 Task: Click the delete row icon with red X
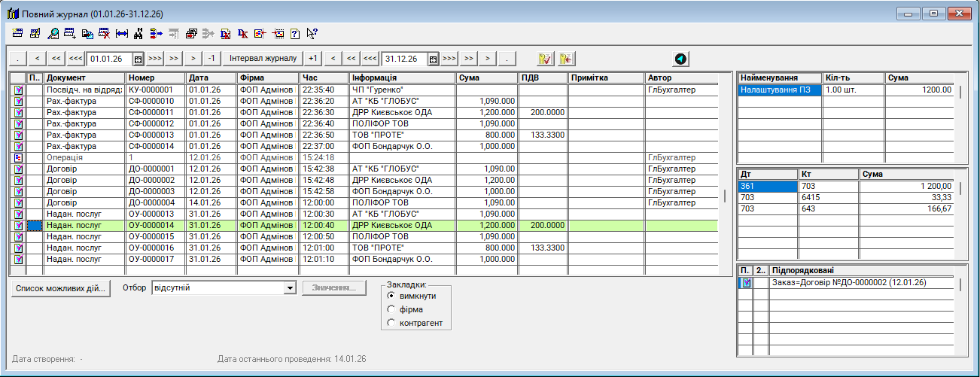point(105,33)
